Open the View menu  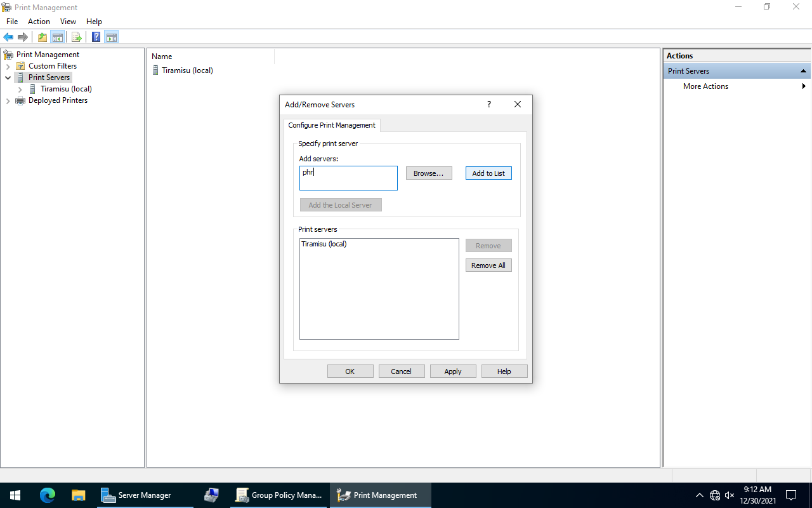68,22
